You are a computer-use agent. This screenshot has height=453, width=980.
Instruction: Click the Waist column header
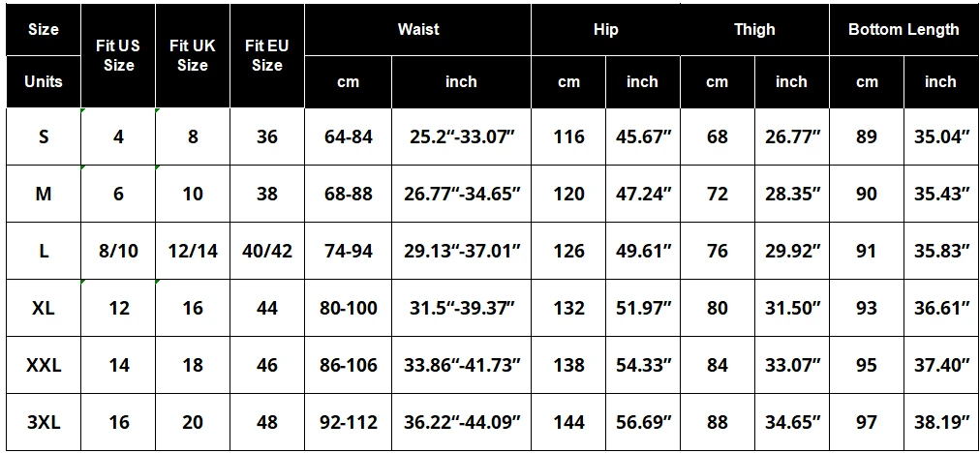click(x=418, y=29)
